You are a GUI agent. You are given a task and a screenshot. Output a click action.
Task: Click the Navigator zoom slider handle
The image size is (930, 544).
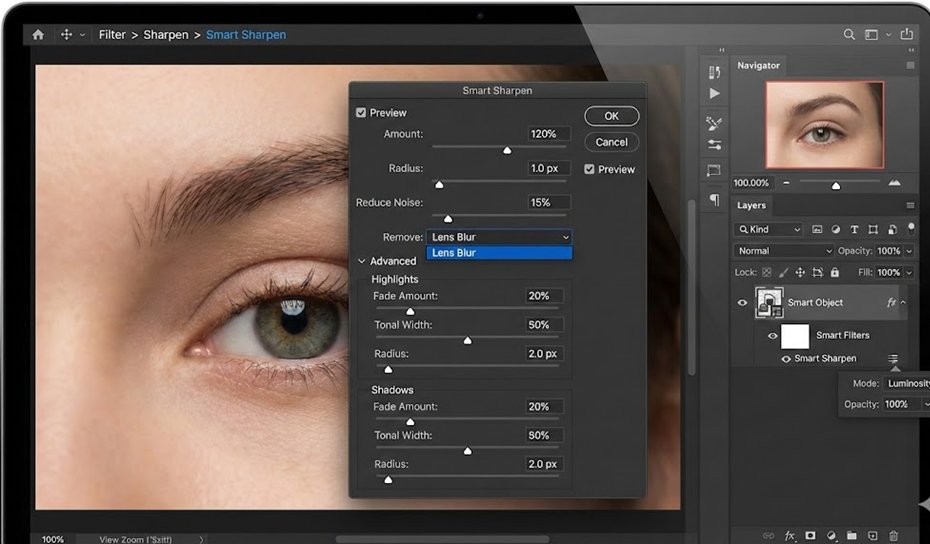836,186
